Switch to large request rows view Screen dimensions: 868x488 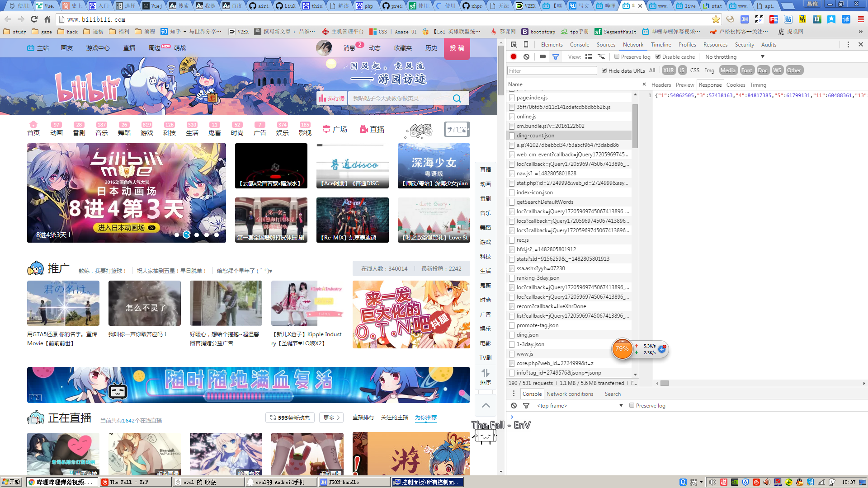[x=589, y=56]
